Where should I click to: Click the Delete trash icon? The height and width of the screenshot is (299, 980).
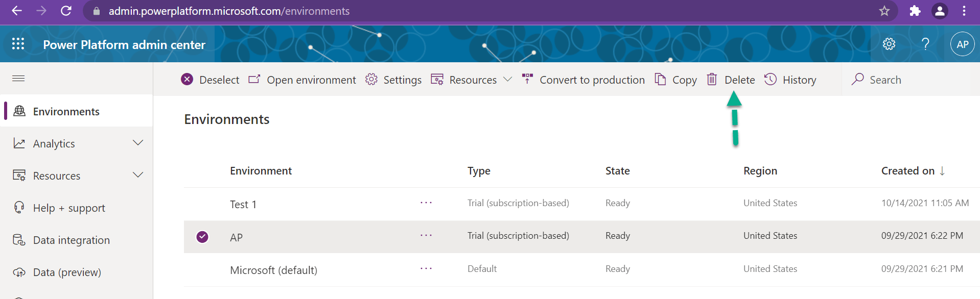tap(712, 79)
